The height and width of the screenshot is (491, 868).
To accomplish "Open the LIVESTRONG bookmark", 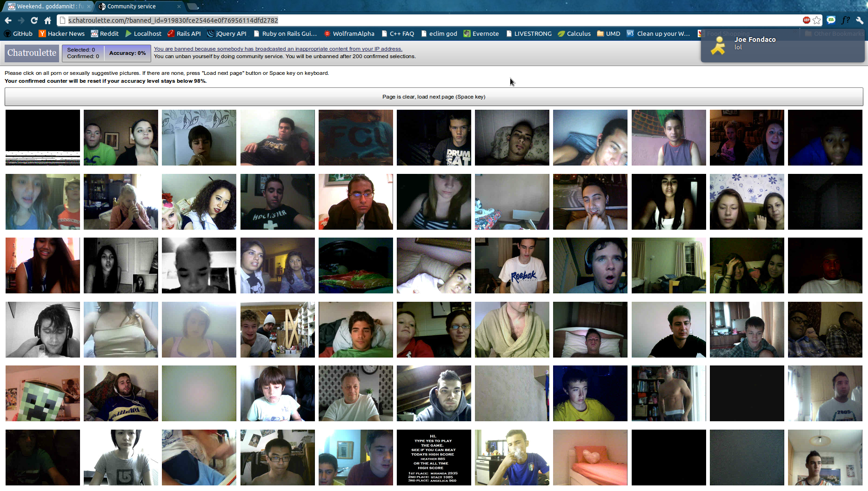I will tap(528, 33).
